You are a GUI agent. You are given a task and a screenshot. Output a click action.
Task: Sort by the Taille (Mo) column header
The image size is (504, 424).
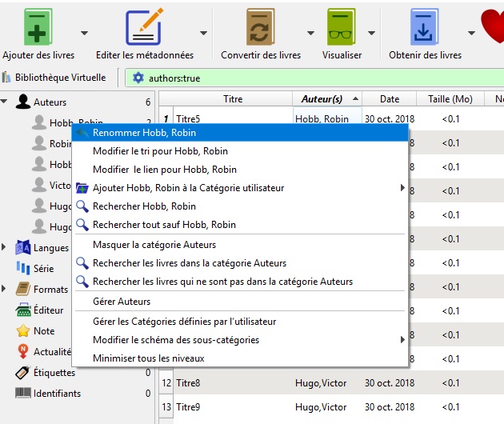click(x=450, y=98)
